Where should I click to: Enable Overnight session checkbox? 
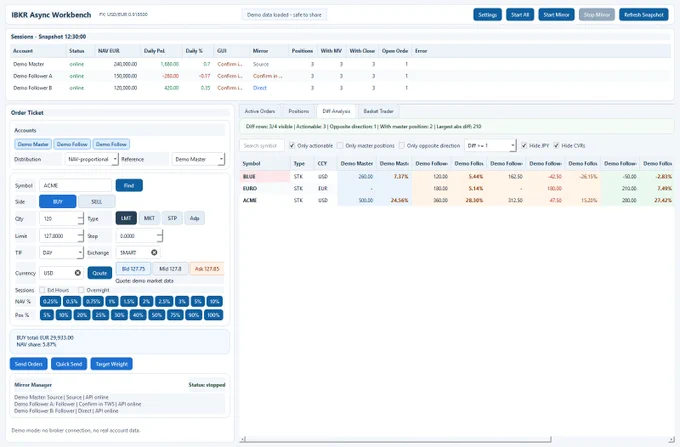(81, 290)
